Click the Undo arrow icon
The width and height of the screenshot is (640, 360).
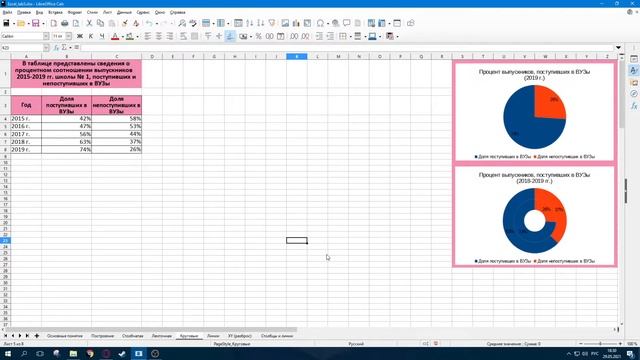click(x=149, y=23)
